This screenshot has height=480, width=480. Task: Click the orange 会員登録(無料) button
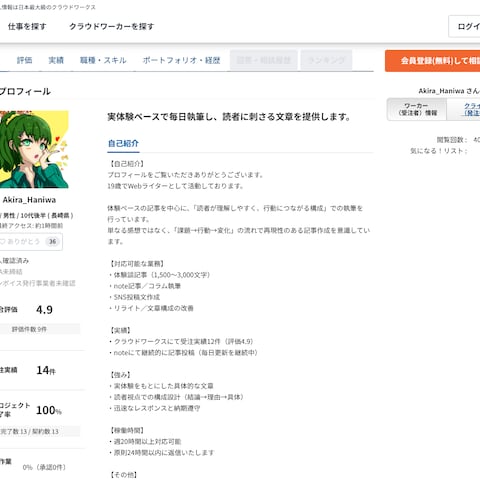[x=433, y=61]
